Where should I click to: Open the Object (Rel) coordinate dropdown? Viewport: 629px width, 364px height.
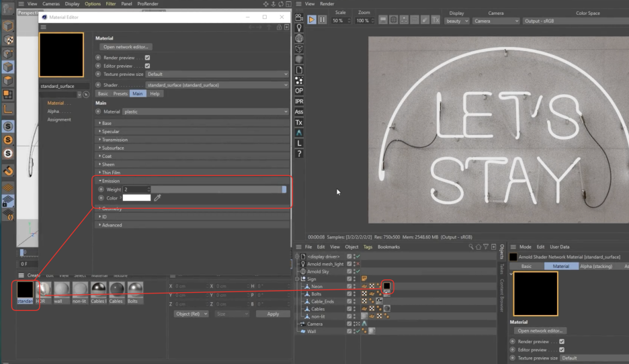pos(191,314)
